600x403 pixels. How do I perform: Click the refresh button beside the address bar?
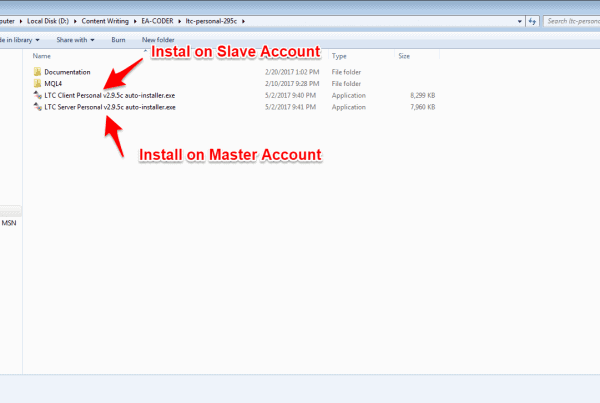[x=532, y=21]
